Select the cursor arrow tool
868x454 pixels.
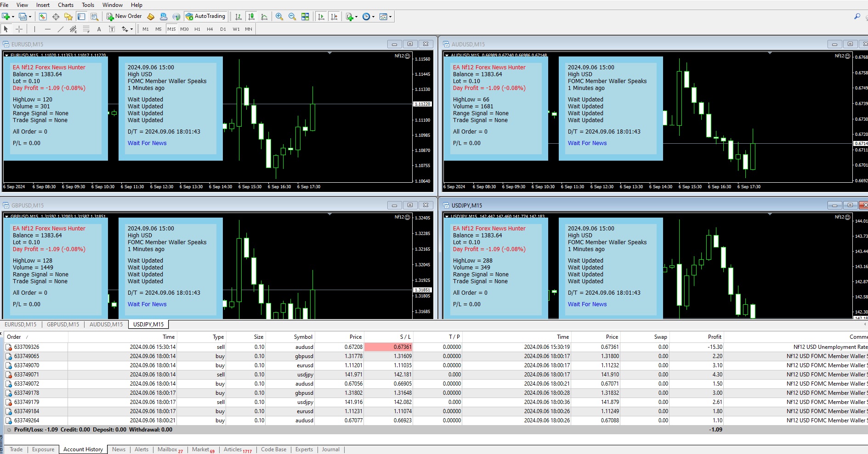pos(6,29)
